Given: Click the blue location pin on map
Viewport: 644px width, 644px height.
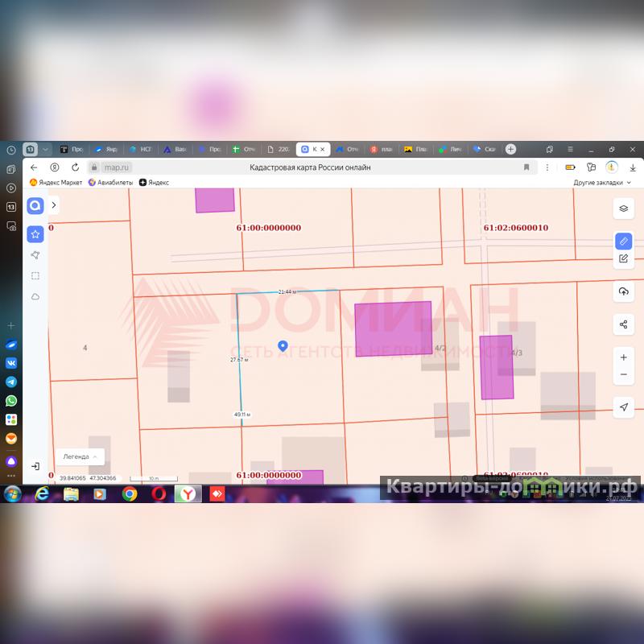Looking at the screenshot, I should point(283,345).
